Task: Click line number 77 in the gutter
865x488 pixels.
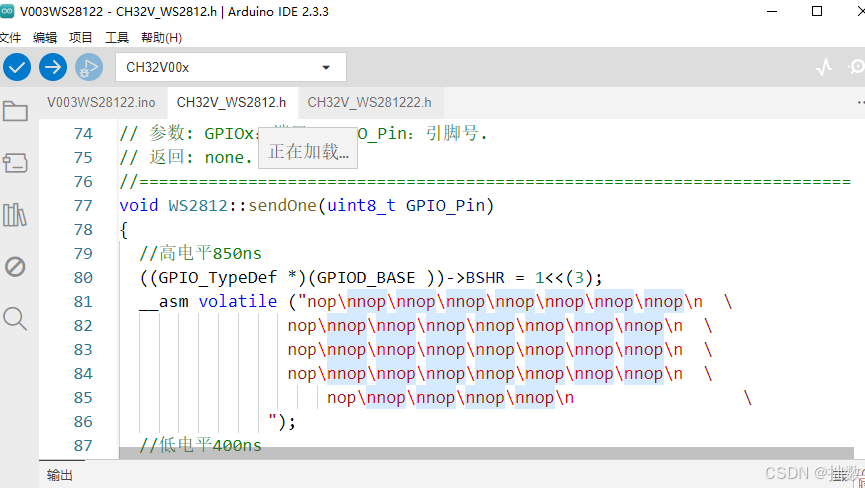Action: (83, 206)
